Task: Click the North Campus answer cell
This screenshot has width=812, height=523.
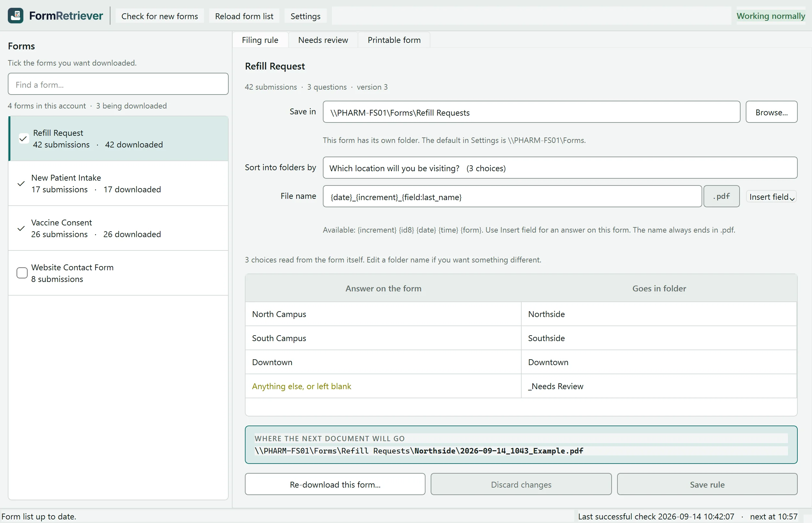Action: [x=383, y=314]
